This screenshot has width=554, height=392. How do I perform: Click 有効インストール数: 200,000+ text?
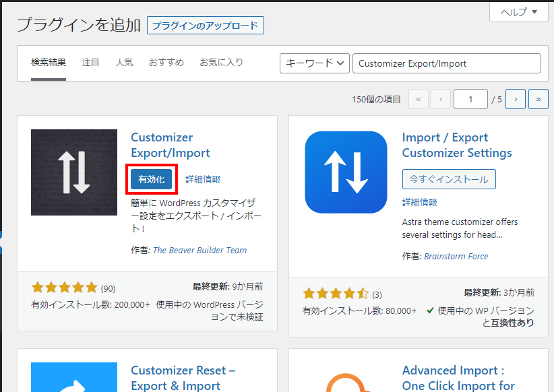coord(90,304)
